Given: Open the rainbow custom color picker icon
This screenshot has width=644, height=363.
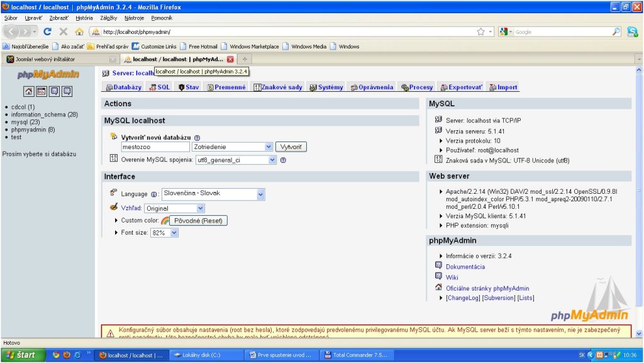Looking at the screenshot, I should click(165, 221).
